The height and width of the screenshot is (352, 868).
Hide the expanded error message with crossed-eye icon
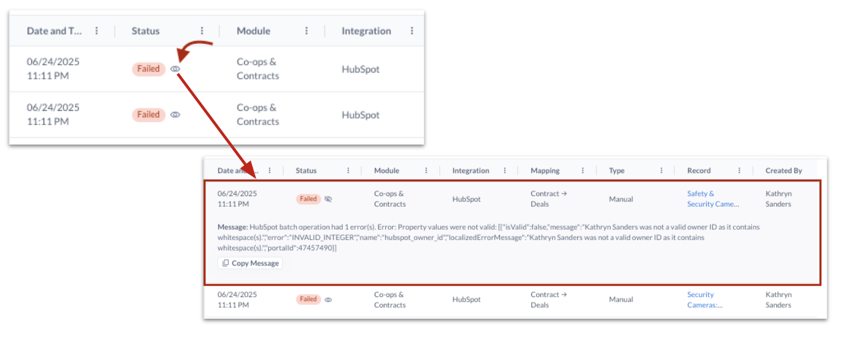point(328,198)
